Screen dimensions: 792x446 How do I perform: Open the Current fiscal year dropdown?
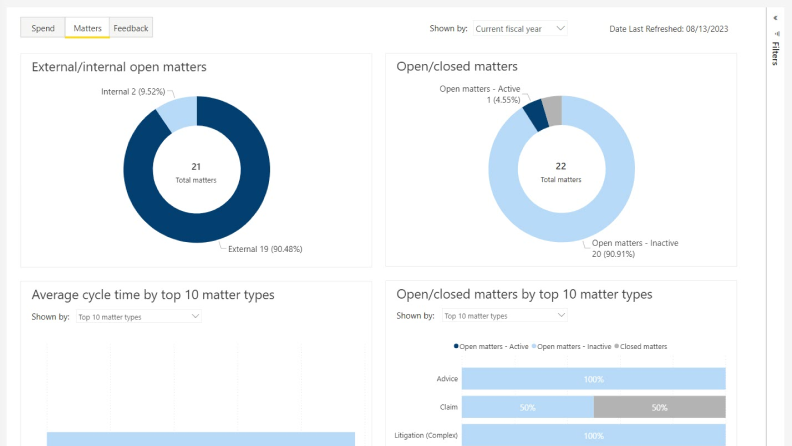click(x=519, y=29)
